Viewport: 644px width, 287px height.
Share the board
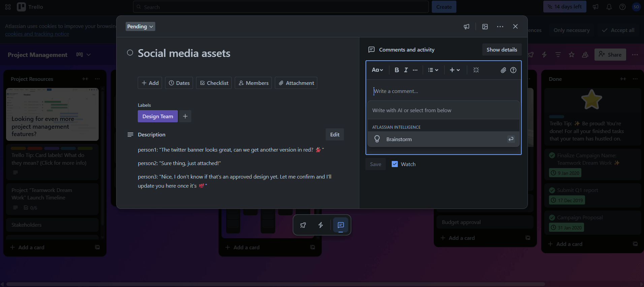[610, 55]
